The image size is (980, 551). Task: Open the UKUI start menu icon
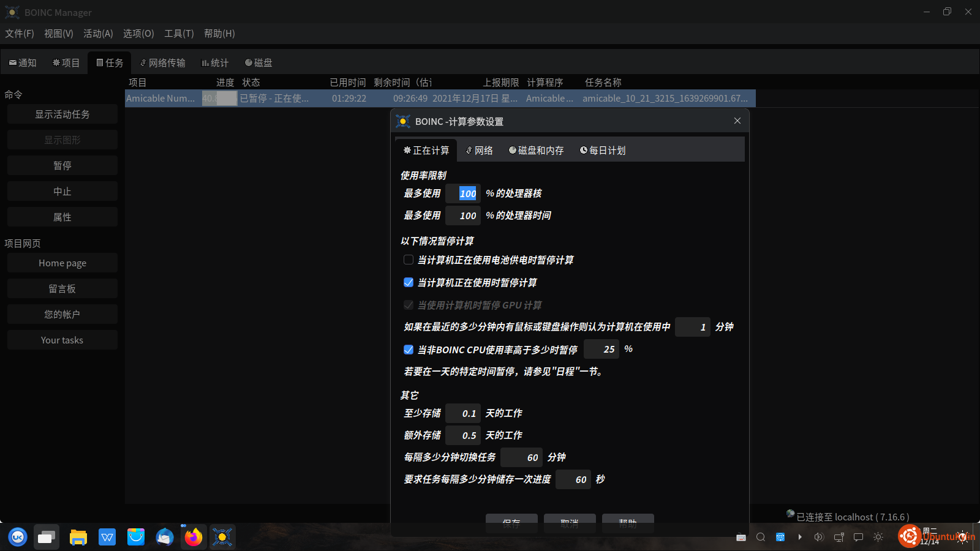[18, 537]
